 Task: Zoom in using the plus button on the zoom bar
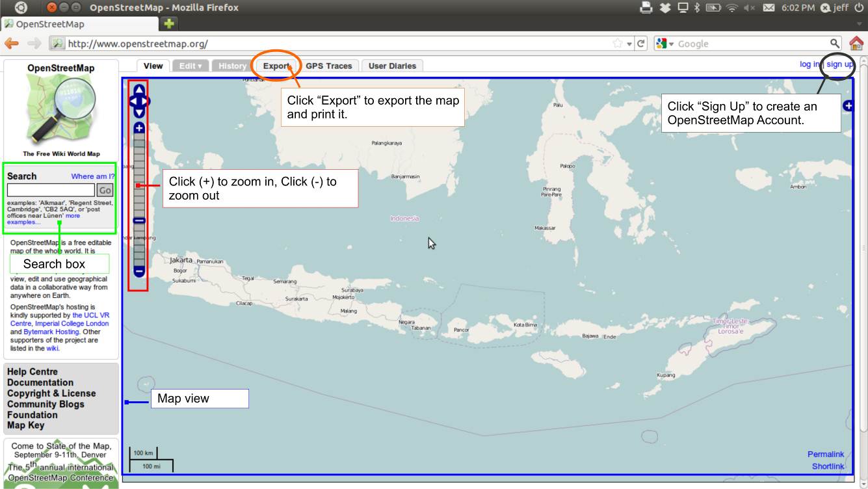click(139, 128)
